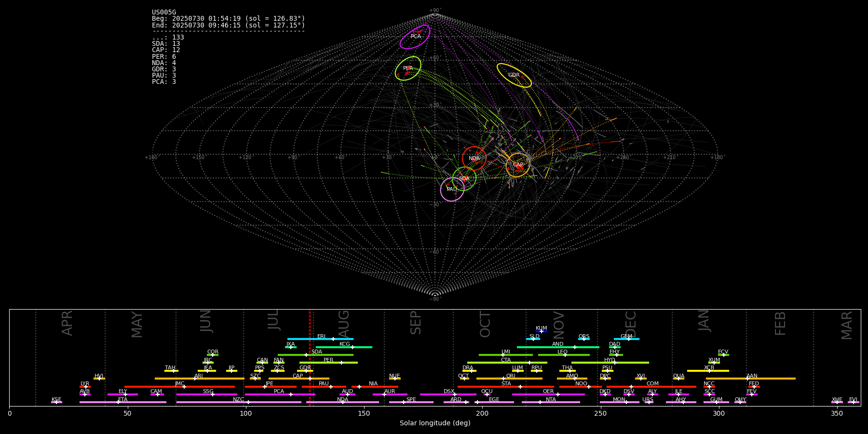Click the 'PAU: 3' count entry
This screenshot has width=868, height=434.
(x=164, y=75)
